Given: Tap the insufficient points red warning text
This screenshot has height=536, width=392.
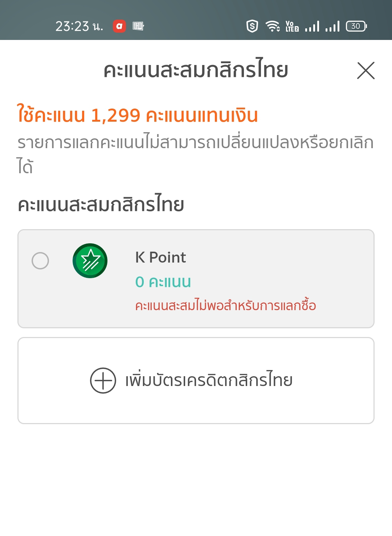Looking at the screenshot, I should pyautogui.click(x=225, y=305).
